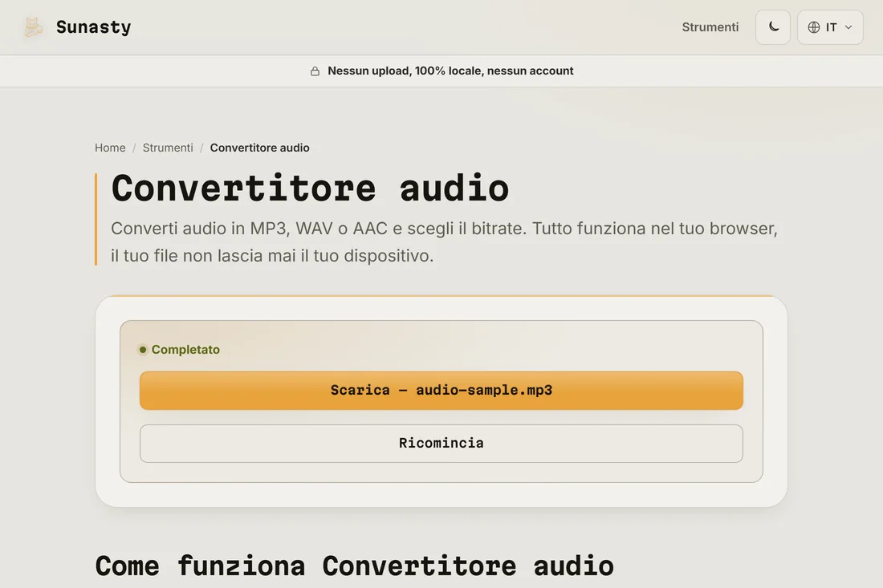Click the Completato status label

tap(185, 350)
